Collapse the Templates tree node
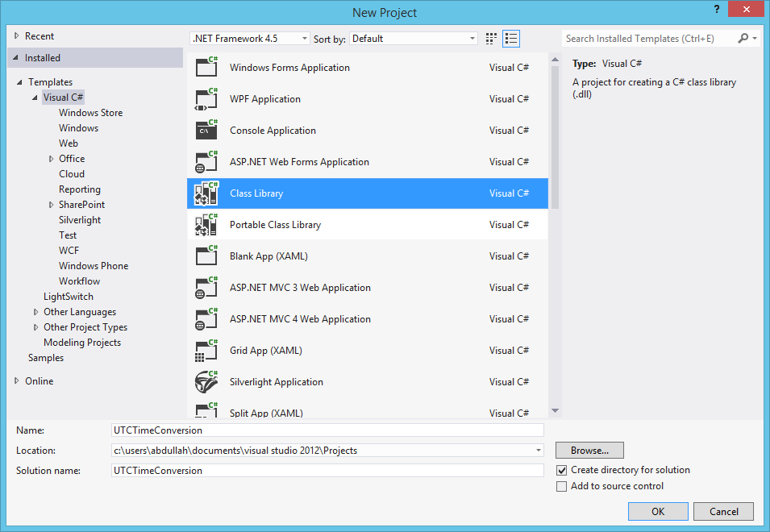Viewport: 770px width, 532px height. click(x=19, y=82)
